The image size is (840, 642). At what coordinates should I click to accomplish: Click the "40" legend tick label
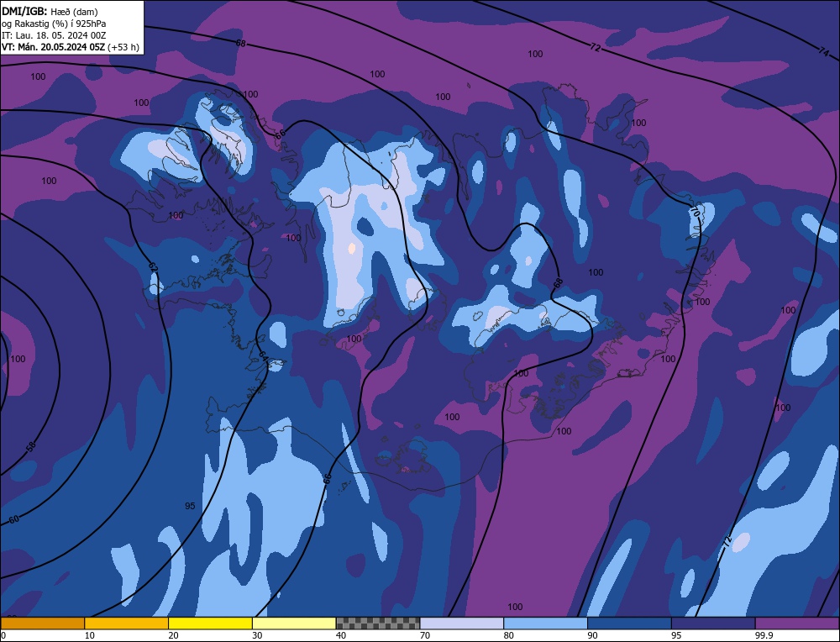[341, 635]
